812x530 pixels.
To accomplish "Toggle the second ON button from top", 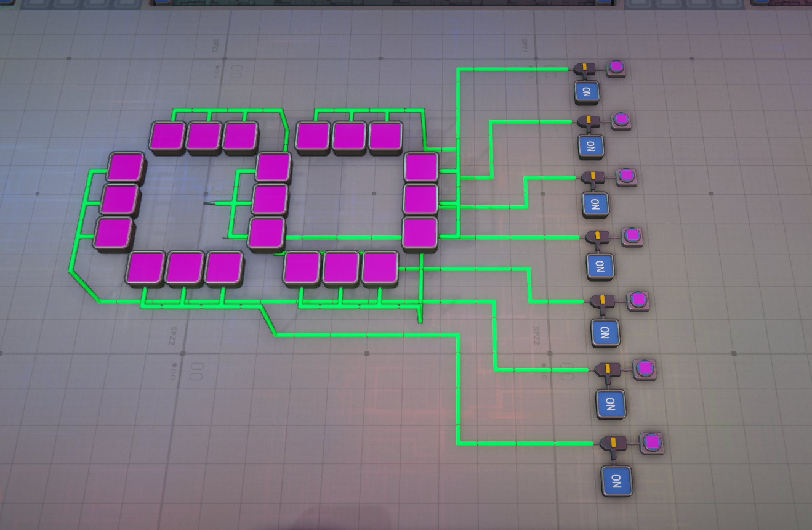I will coord(591,146).
